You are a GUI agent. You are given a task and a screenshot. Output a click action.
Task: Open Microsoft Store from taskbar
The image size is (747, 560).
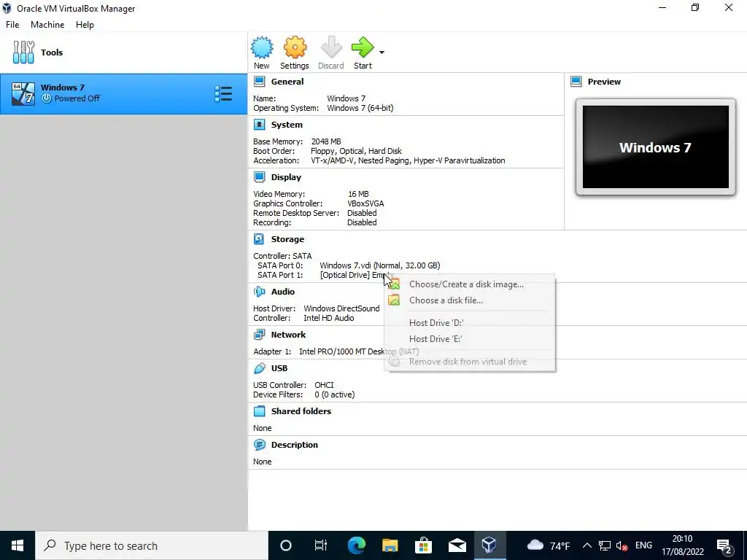pos(423,545)
